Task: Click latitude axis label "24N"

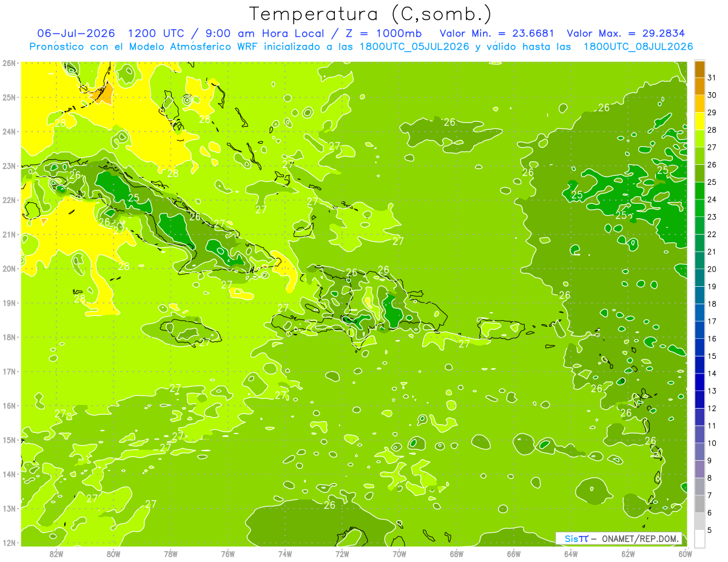Action: [9, 132]
